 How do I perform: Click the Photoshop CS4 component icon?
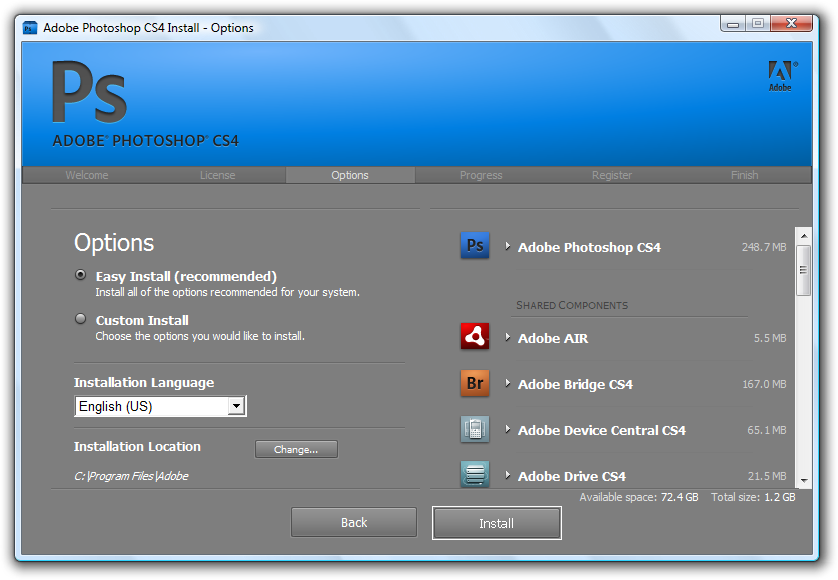(475, 245)
